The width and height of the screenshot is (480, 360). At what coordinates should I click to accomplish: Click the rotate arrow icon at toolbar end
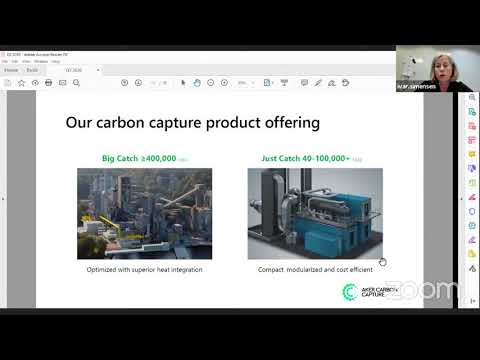pyautogui.click(x=346, y=83)
